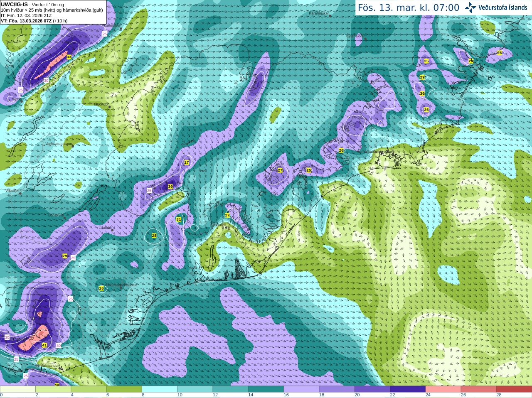
Task: Click the Sandbúðir place label
Action: pos(111,26)
